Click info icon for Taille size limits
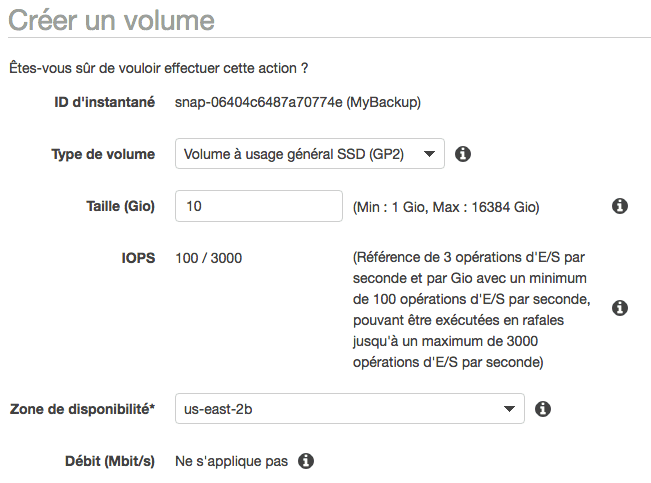 (x=620, y=206)
